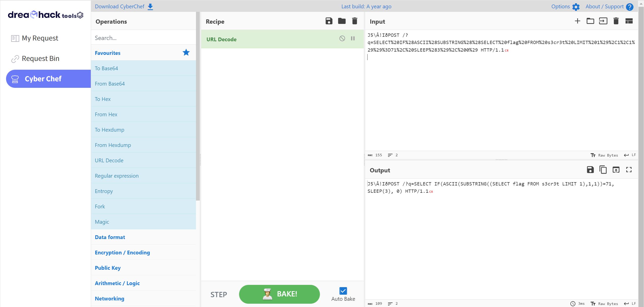Load a saved recipe via folder icon
This screenshot has width=644, height=307.
click(x=342, y=21)
